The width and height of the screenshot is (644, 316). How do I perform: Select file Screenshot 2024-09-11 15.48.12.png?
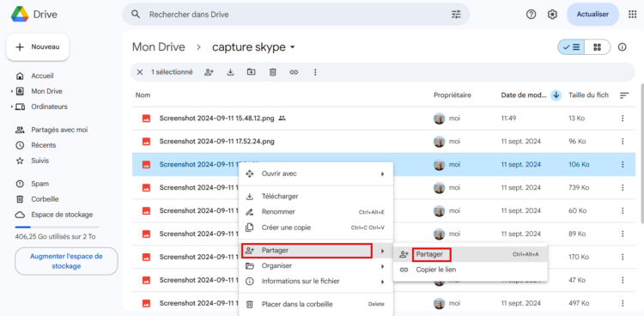[217, 118]
